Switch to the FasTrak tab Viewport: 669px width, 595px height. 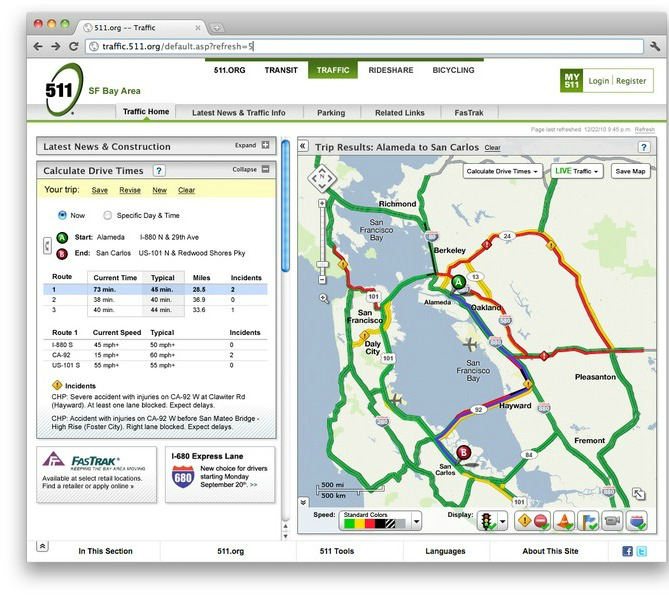pyautogui.click(x=469, y=113)
